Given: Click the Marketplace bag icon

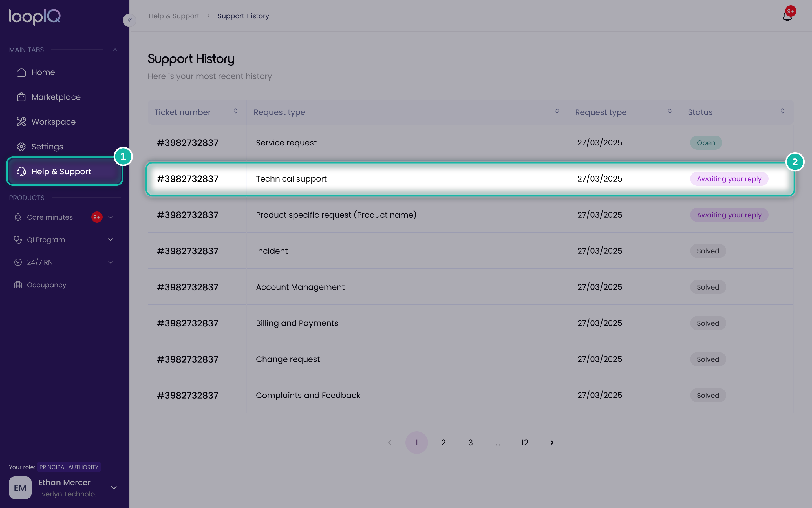Looking at the screenshot, I should (21, 97).
